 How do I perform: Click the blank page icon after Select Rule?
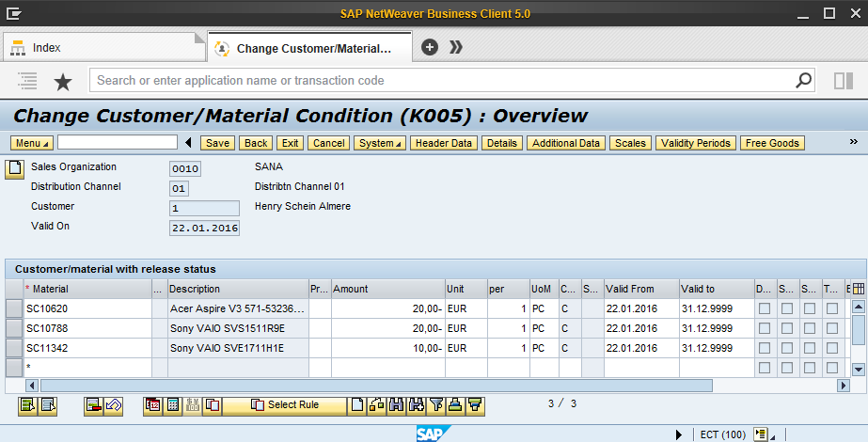[357, 405]
